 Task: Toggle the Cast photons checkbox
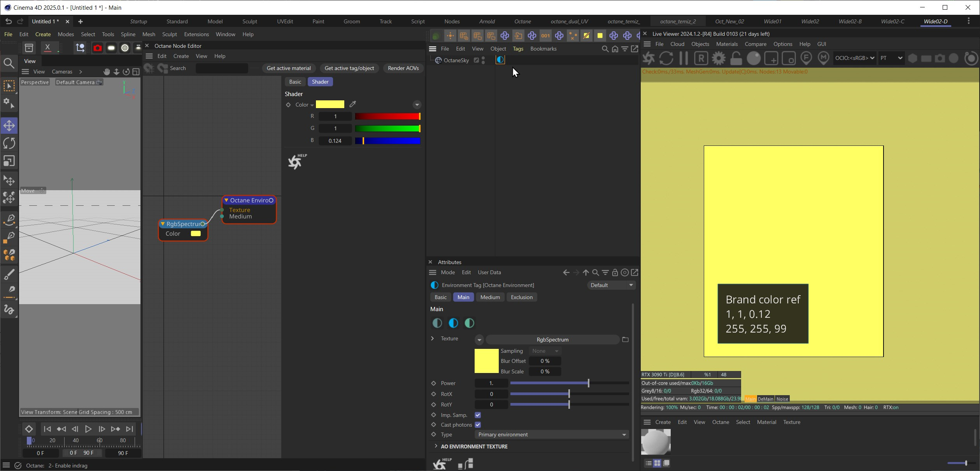(x=478, y=425)
